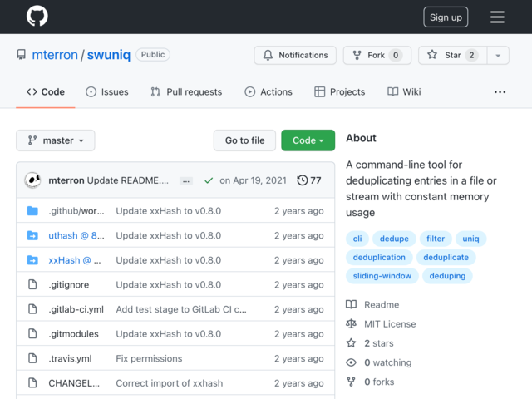This screenshot has width=532, height=399.
Task: View the 0 watching link
Action: click(379, 362)
